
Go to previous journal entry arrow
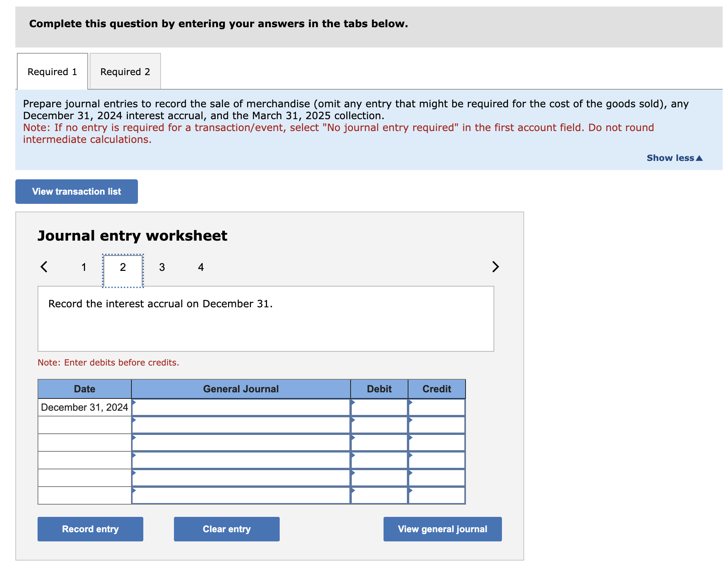click(x=44, y=267)
